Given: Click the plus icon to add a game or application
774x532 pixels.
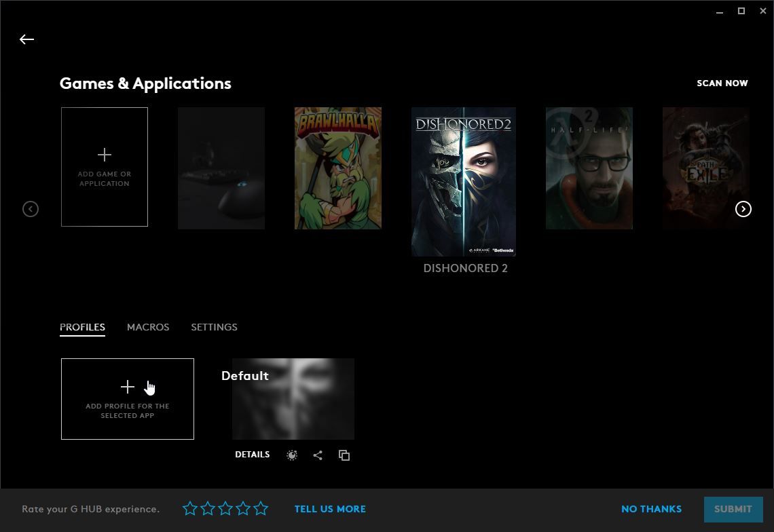Looking at the screenshot, I should pos(104,155).
